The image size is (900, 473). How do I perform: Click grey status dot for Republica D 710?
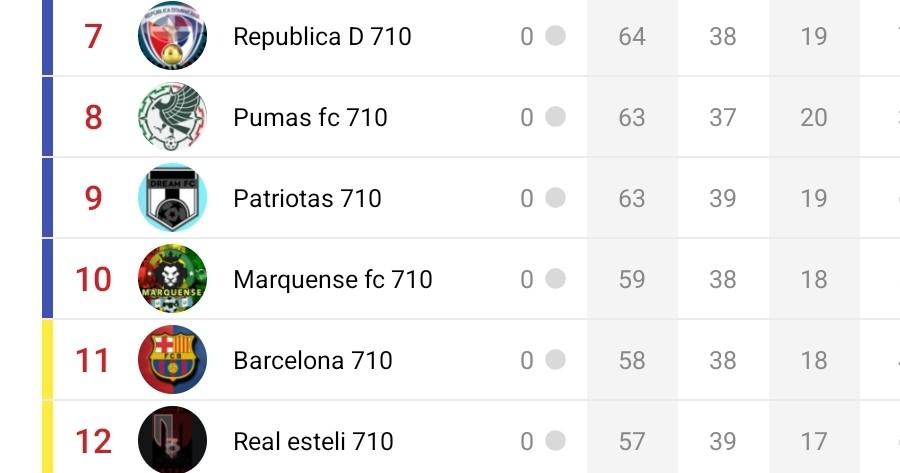555,36
